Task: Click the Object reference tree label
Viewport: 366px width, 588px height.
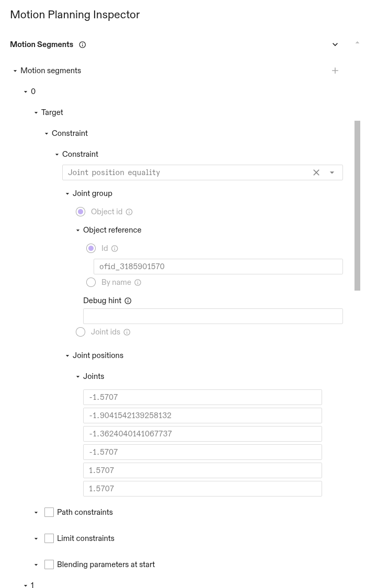Action: click(x=112, y=230)
